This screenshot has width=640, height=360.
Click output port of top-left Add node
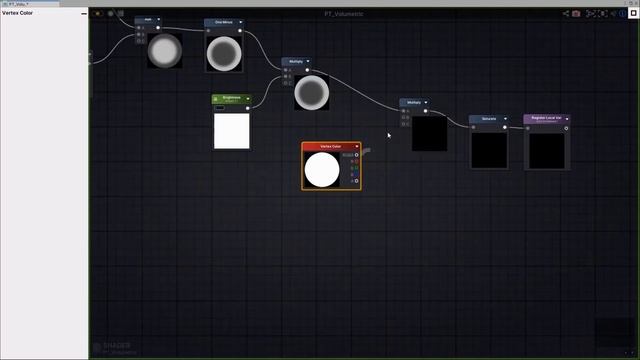point(158,28)
